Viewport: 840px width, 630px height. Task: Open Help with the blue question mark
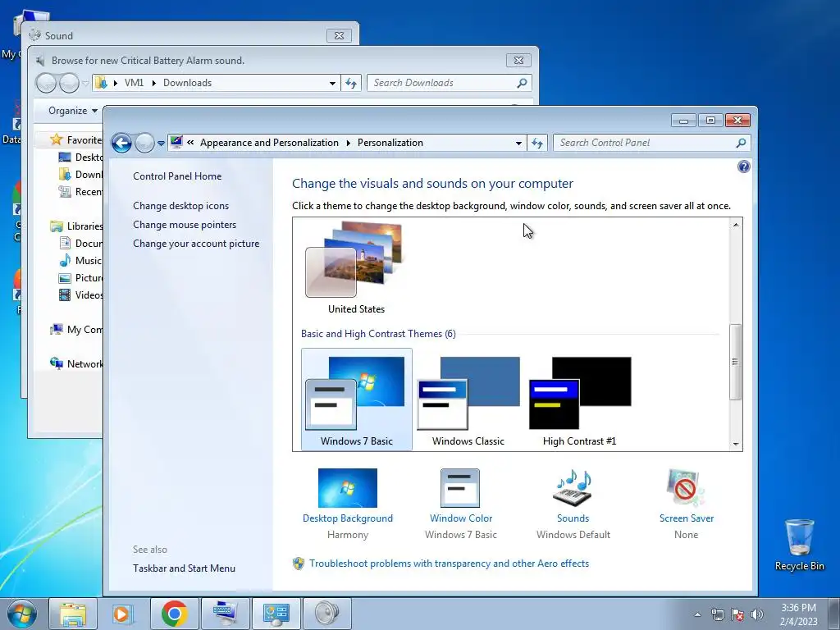pos(743,167)
